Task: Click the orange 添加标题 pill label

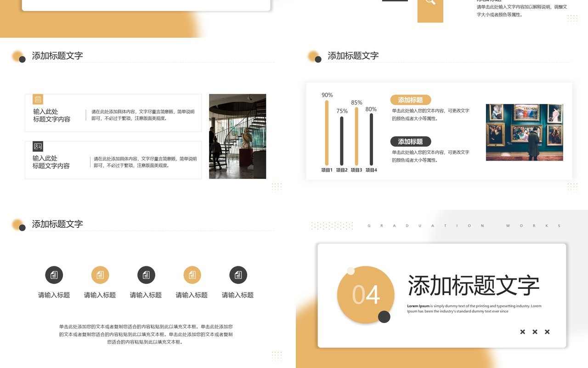Action: (x=411, y=100)
